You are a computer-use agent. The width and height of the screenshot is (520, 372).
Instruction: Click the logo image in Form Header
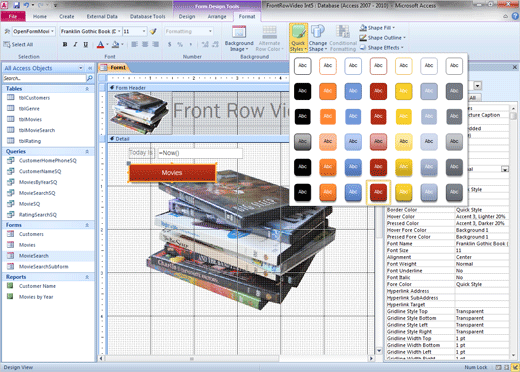(139, 113)
